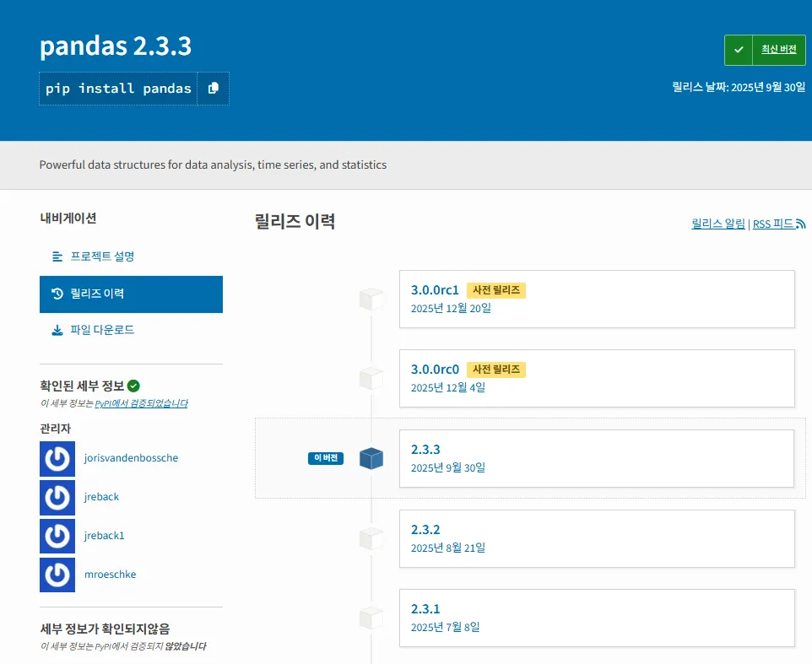
Task: Open the 릴리스 알림 link
Action: point(717,224)
